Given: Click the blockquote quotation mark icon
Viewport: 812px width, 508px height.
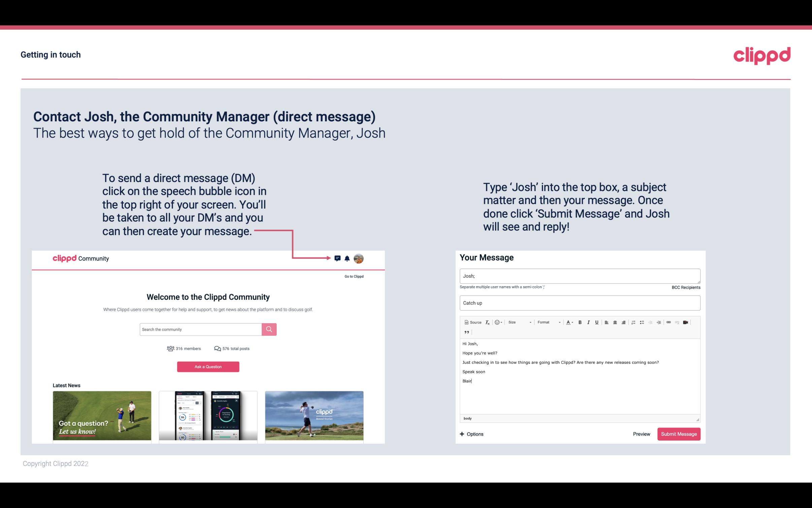Looking at the screenshot, I should [466, 332].
